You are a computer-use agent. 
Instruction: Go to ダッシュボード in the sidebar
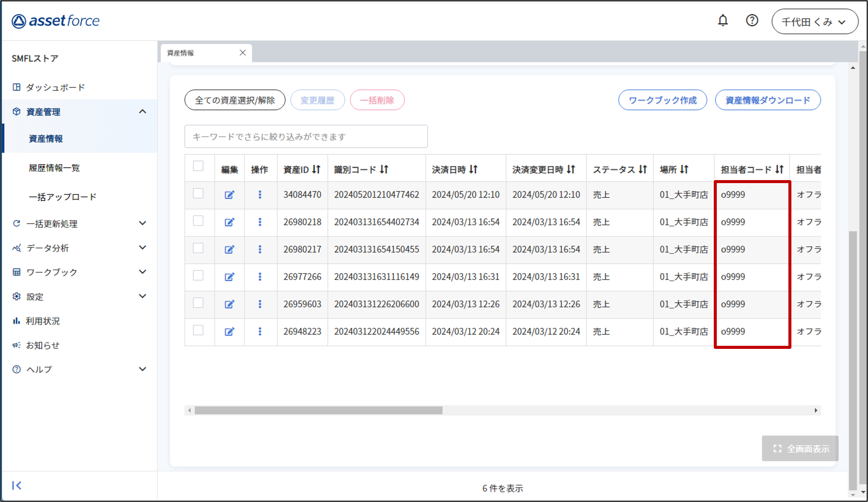[55, 88]
